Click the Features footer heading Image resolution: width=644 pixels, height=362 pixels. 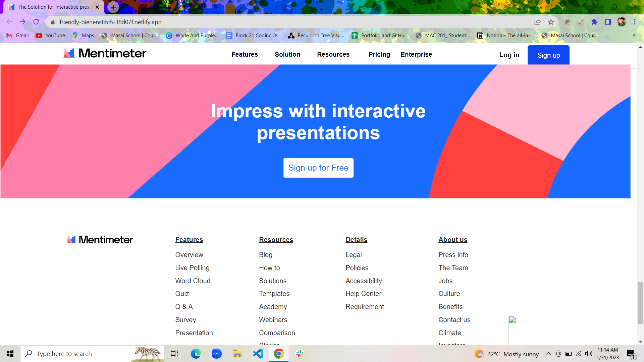click(x=189, y=240)
